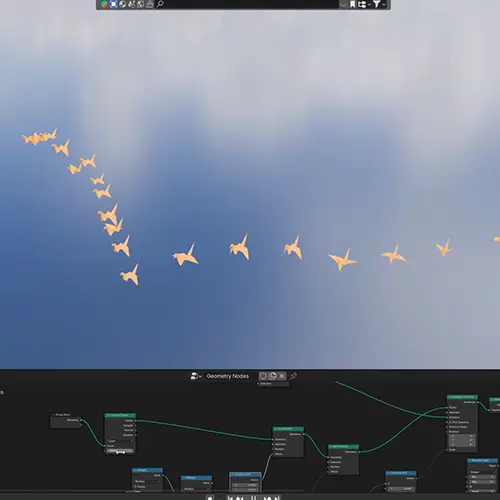
Task: Toggle Pick Instance checkbox on Instance node
Action: [451, 422]
